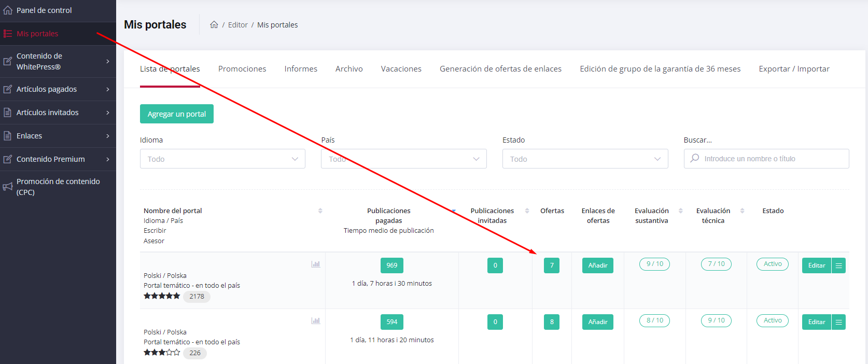Click Añadir in first portal row

(598, 265)
